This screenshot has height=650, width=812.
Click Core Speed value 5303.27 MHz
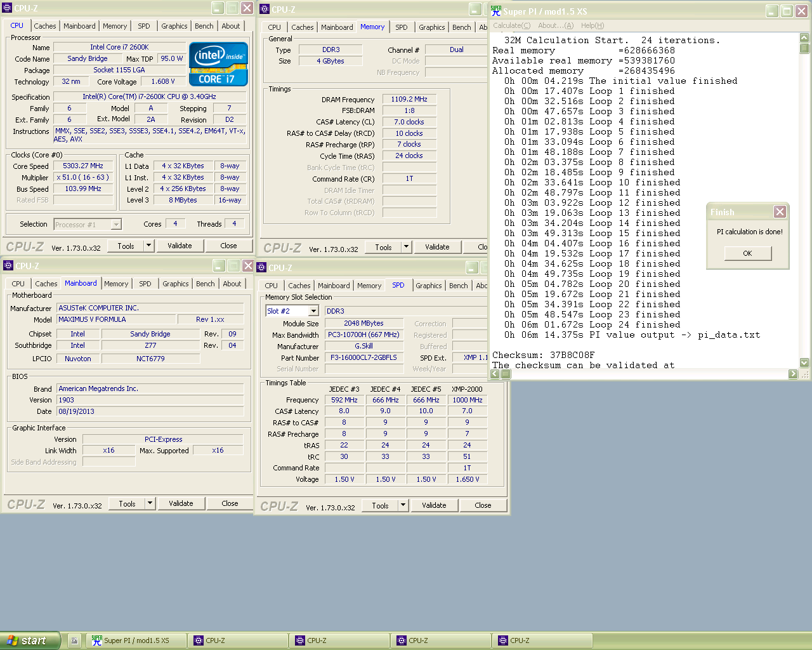point(83,166)
